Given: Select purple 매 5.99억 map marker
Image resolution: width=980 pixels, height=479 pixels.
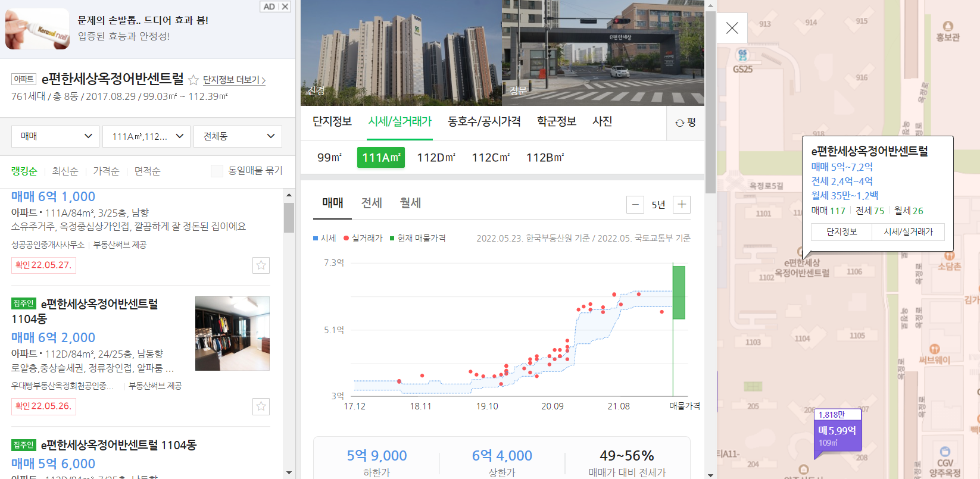Looking at the screenshot, I should click(837, 434).
